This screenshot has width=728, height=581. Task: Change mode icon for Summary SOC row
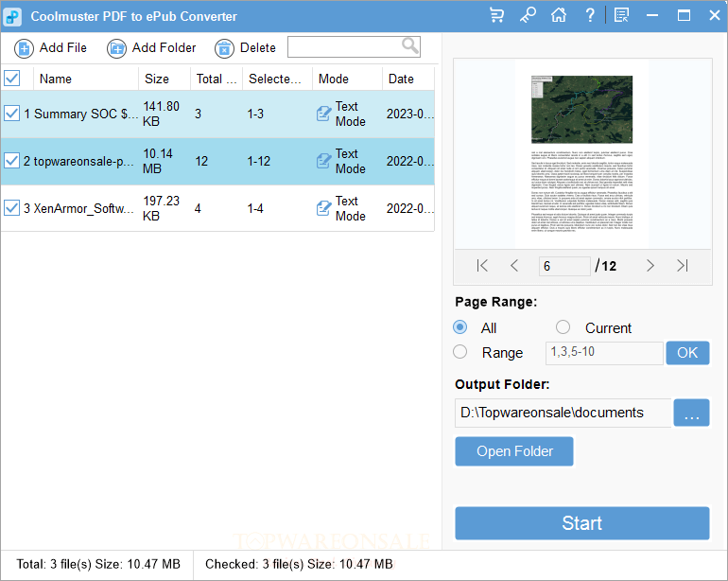(323, 114)
